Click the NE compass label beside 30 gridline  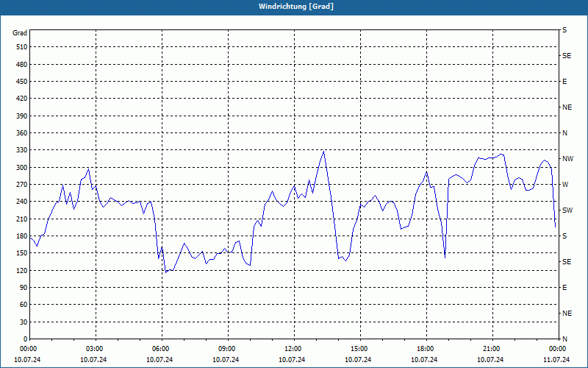[567, 314]
